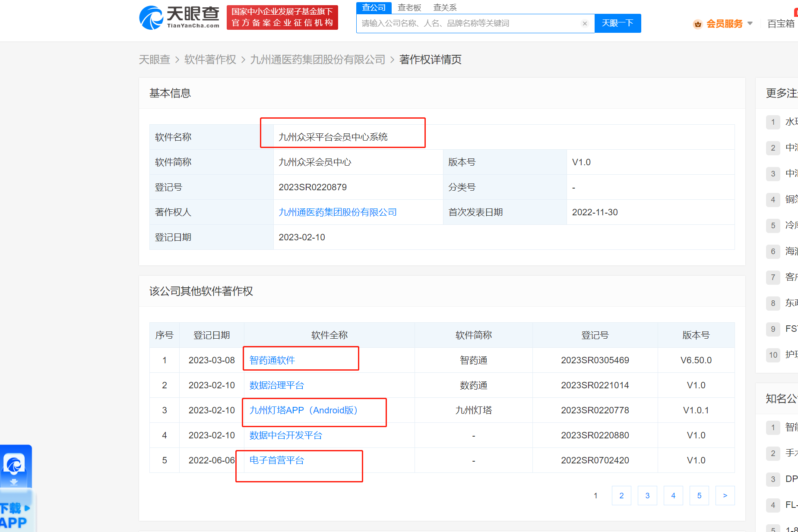Click the next page arrow button
The width and height of the screenshot is (798, 532).
tap(725, 496)
